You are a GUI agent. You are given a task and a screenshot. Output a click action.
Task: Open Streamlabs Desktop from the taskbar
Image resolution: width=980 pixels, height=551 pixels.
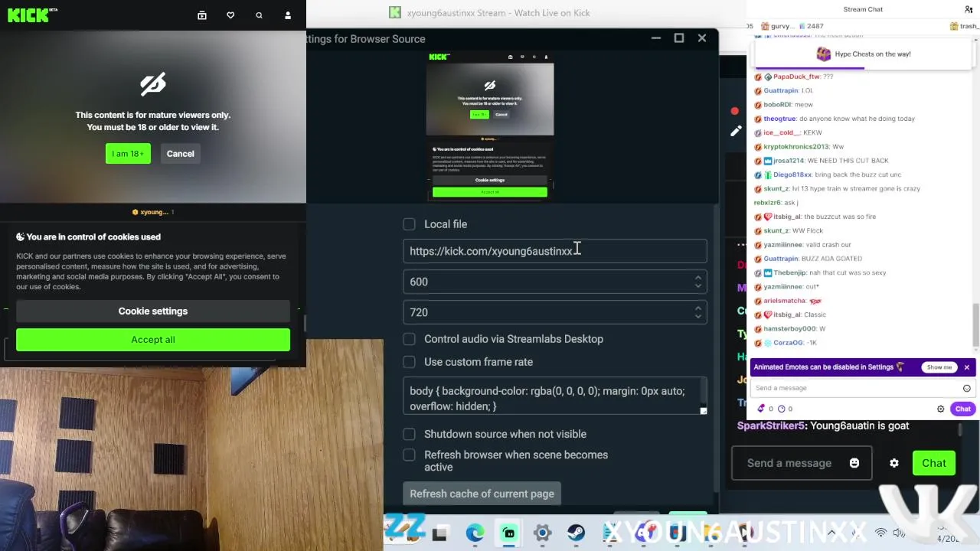tap(509, 533)
